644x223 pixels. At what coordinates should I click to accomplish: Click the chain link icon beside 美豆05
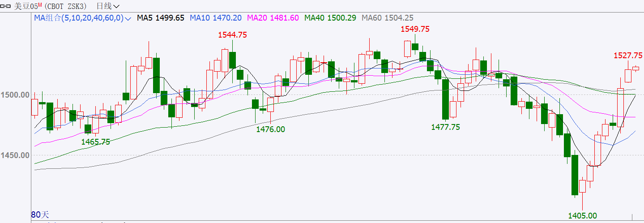(x=6, y=6)
